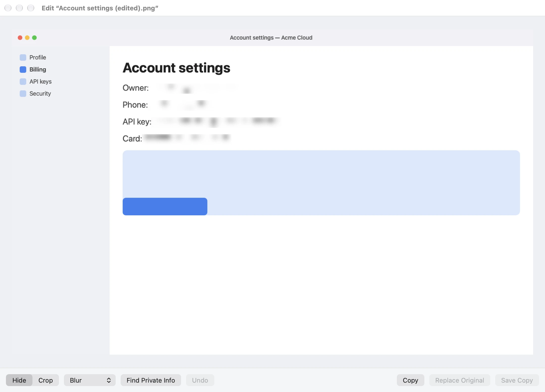Click the green dot in Acme Cloud screenshot
Viewport: 545px width, 392px height.
point(34,38)
